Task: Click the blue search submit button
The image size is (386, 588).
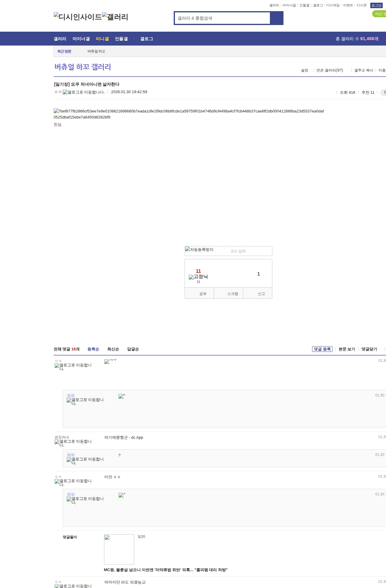Action: (277, 18)
